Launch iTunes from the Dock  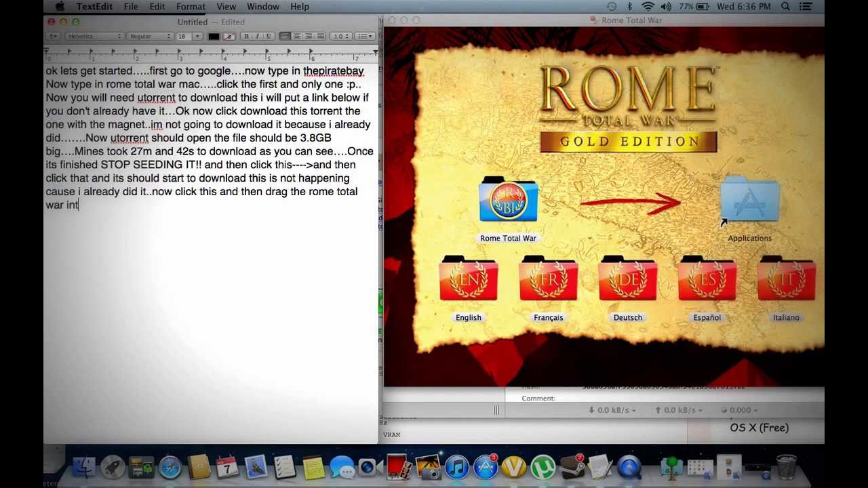tap(456, 468)
